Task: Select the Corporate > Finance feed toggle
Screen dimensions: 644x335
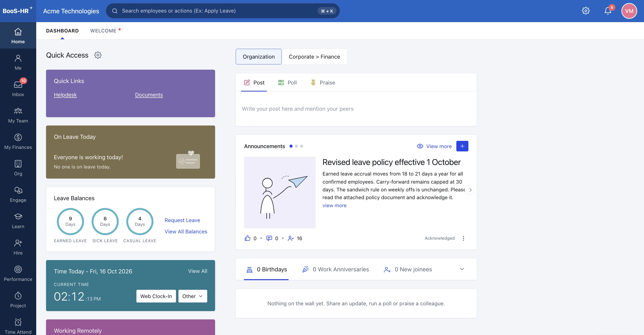Action: click(314, 57)
